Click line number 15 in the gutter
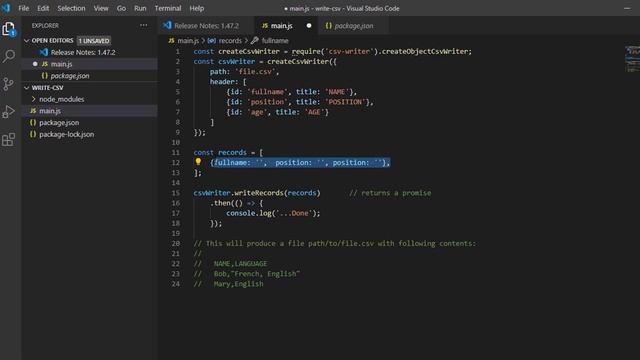 tap(176, 193)
